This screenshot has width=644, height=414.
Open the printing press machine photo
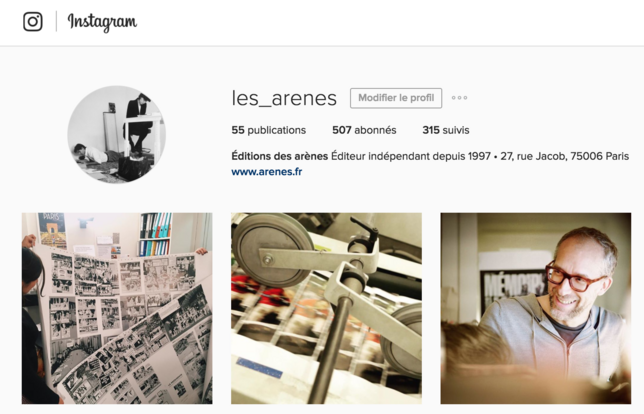[326, 308]
